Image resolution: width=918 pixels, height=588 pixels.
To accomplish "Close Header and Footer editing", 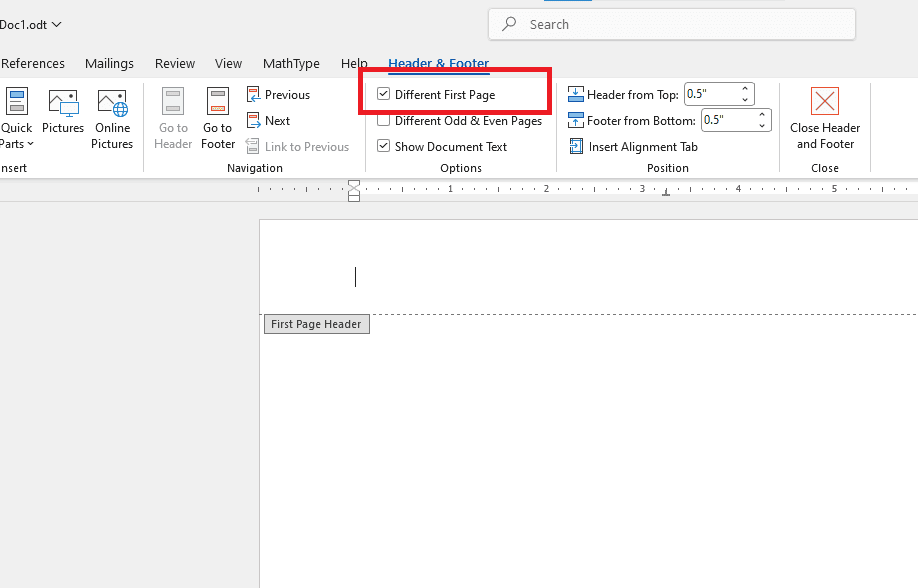I will click(x=825, y=119).
